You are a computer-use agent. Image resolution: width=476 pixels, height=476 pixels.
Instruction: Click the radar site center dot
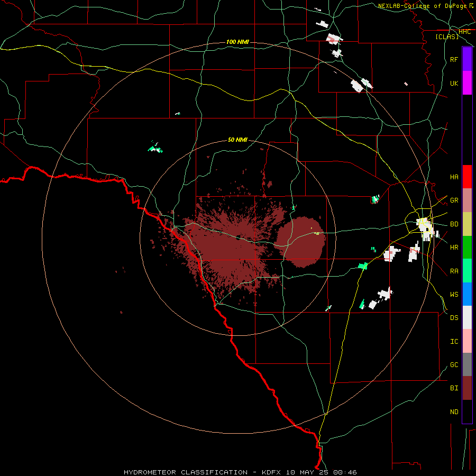[x=239, y=237]
